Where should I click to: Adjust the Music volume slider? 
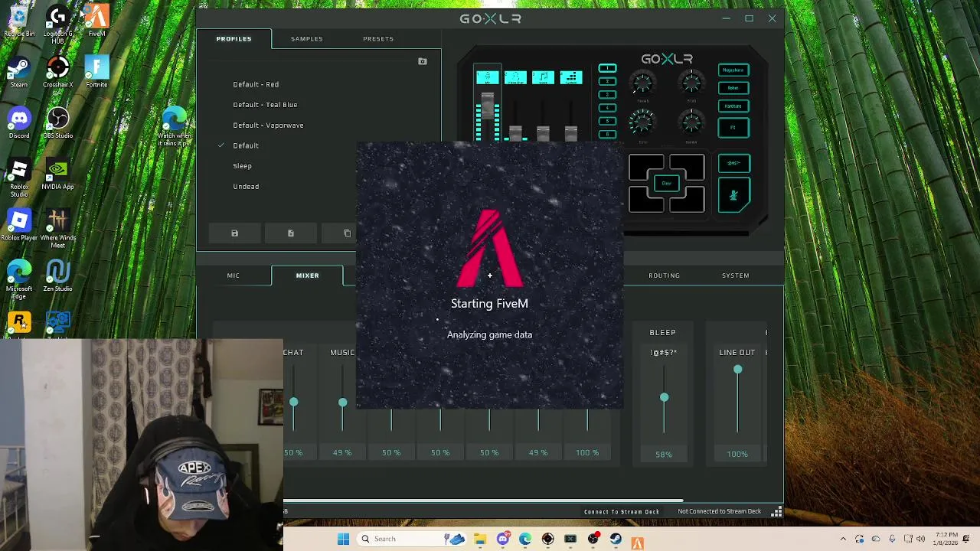(x=342, y=403)
